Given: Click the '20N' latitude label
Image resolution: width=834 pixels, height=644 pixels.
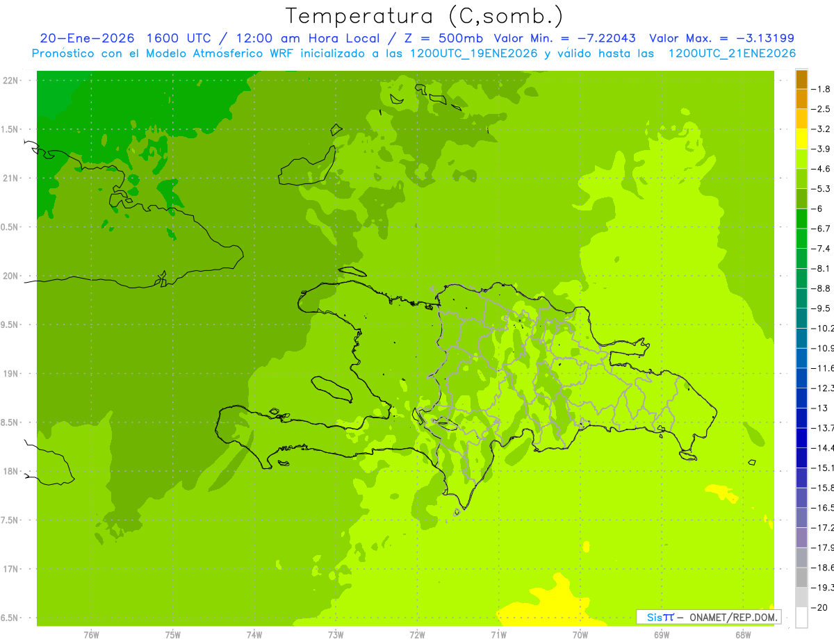Looking at the screenshot, I should tap(12, 276).
